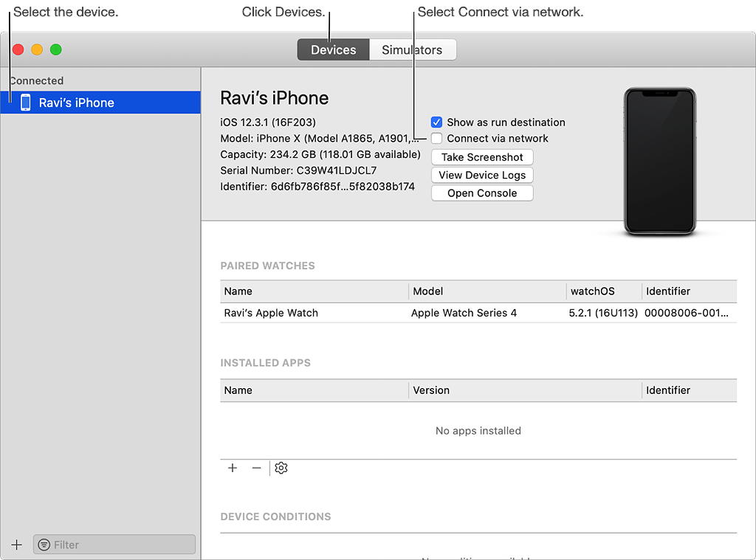
Task: Click the add device plus icon in sidebar
Action: pyautogui.click(x=17, y=545)
